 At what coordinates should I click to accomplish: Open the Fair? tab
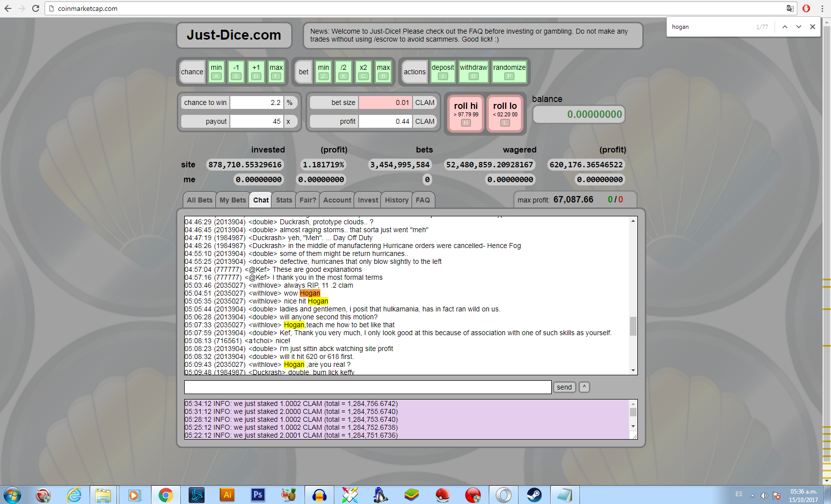(x=308, y=200)
